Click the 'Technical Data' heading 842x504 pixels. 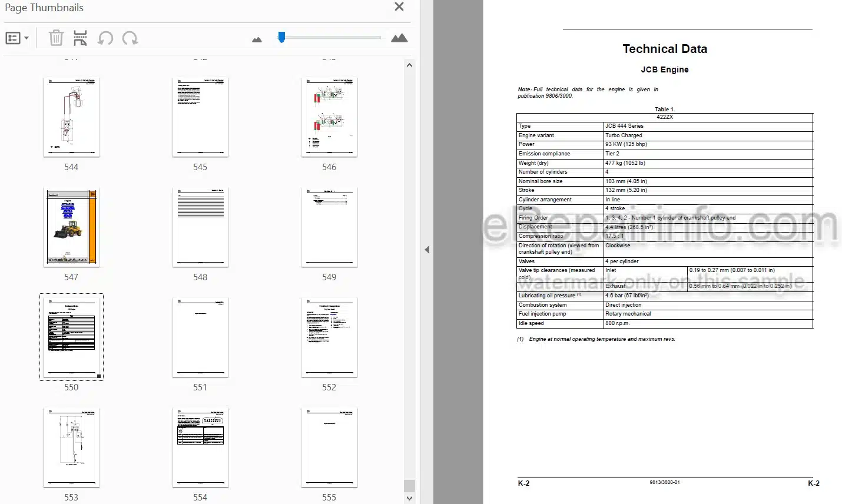[x=665, y=49]
